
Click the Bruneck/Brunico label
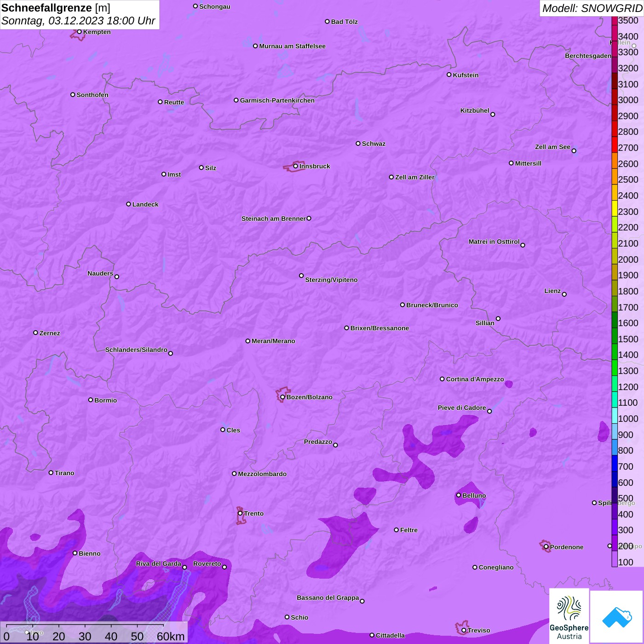432,305
